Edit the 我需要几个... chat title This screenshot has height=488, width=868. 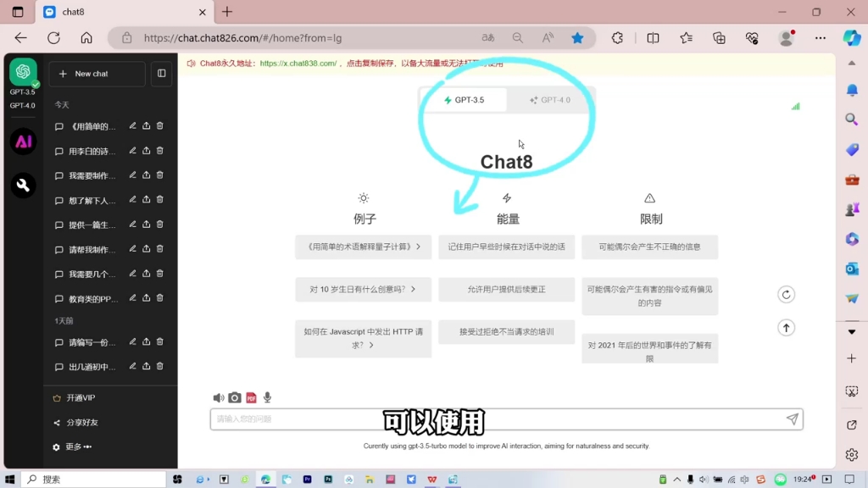tap(133, 274)
